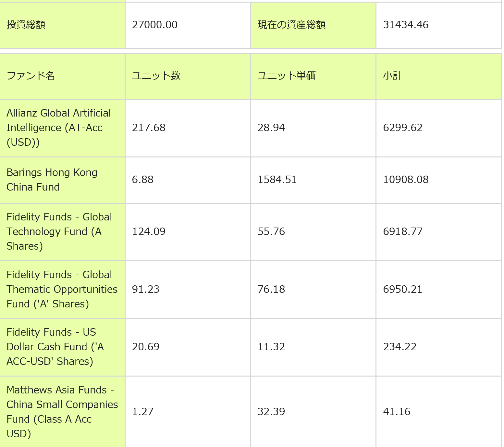Select the Barings Hong Kong China Fund row
Viewport: 504px width, 447px height.
52,180
